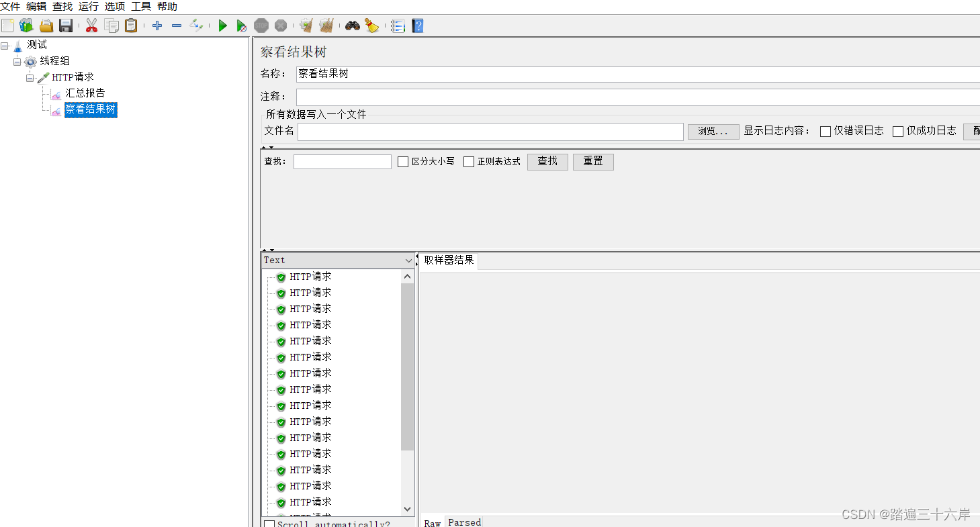Copy using the toolbar Copy icon

point(112,26)
